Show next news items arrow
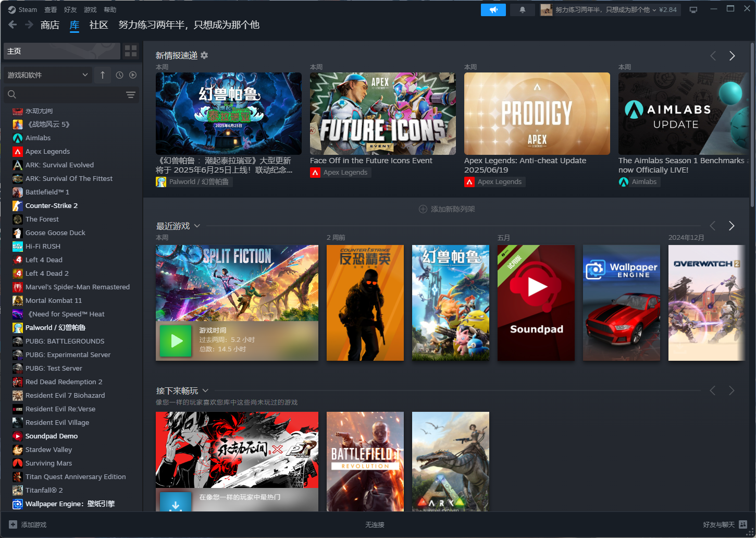The image size is (756, 538). point(732,56)
